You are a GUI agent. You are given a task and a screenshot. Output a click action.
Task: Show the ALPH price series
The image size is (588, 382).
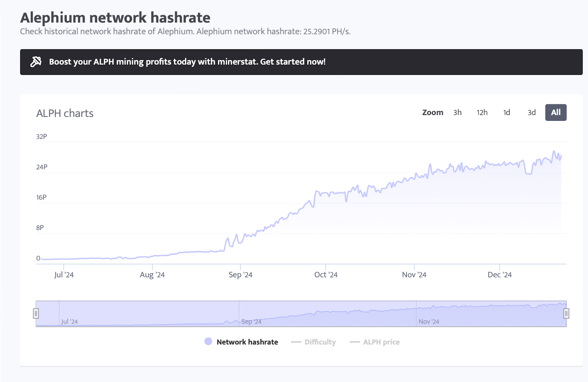(374, 342)
